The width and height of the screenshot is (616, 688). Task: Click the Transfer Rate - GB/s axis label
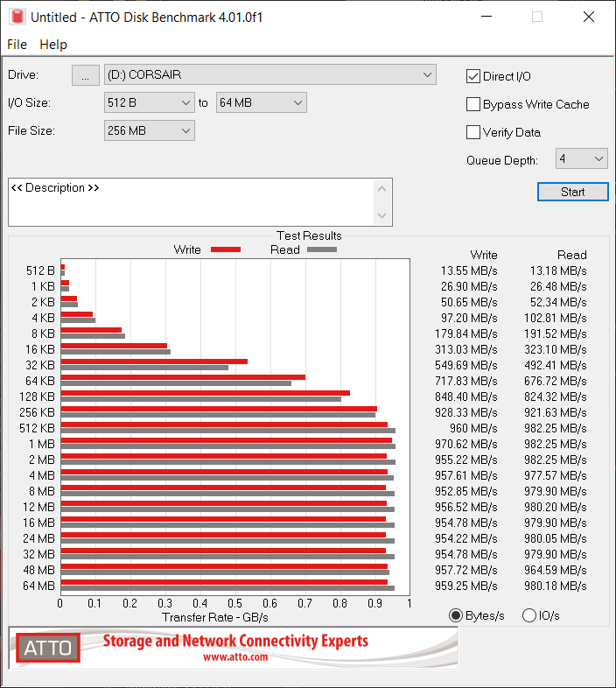215,617
